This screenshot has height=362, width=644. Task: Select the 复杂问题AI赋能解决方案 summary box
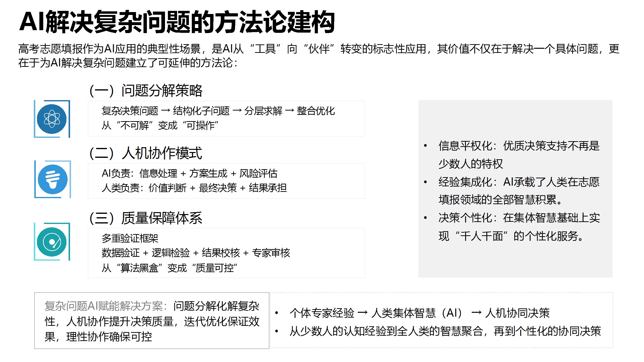(x=152, y=321)
